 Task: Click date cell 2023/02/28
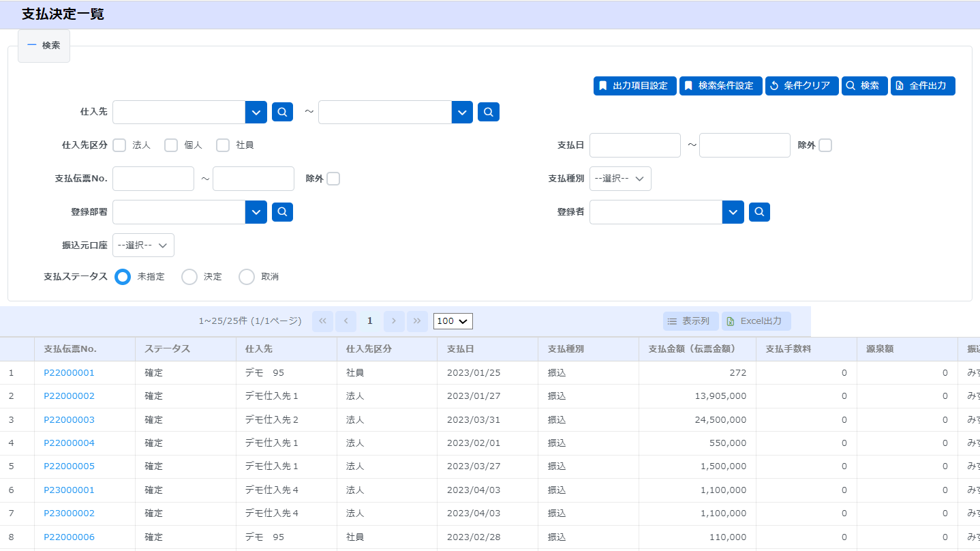tap(487, 537)
